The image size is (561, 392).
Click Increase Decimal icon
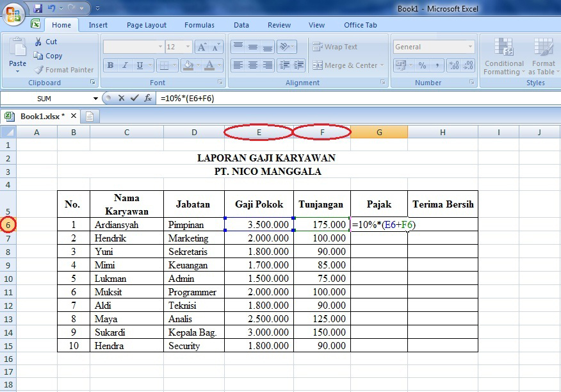454,65
